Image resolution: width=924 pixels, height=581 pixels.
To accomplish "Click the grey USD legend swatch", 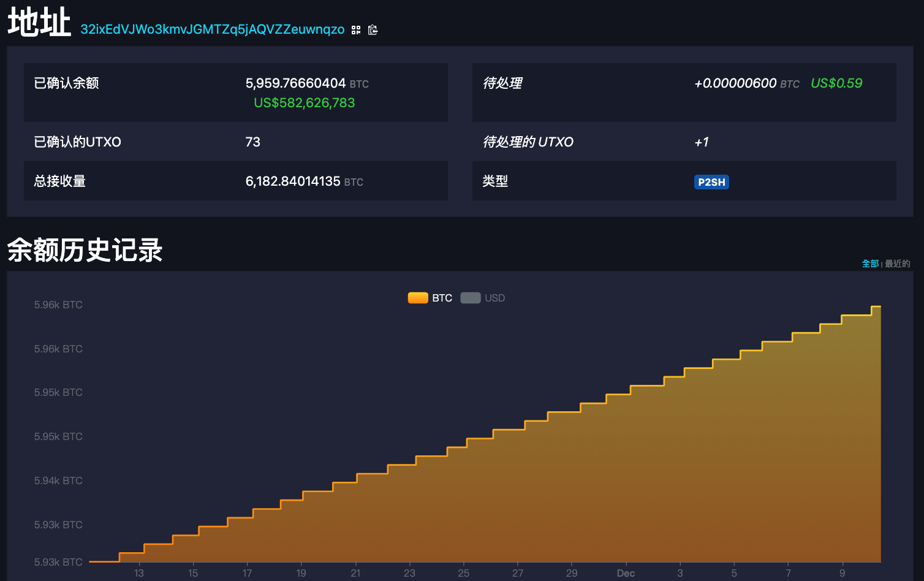I will click(471, 298).
